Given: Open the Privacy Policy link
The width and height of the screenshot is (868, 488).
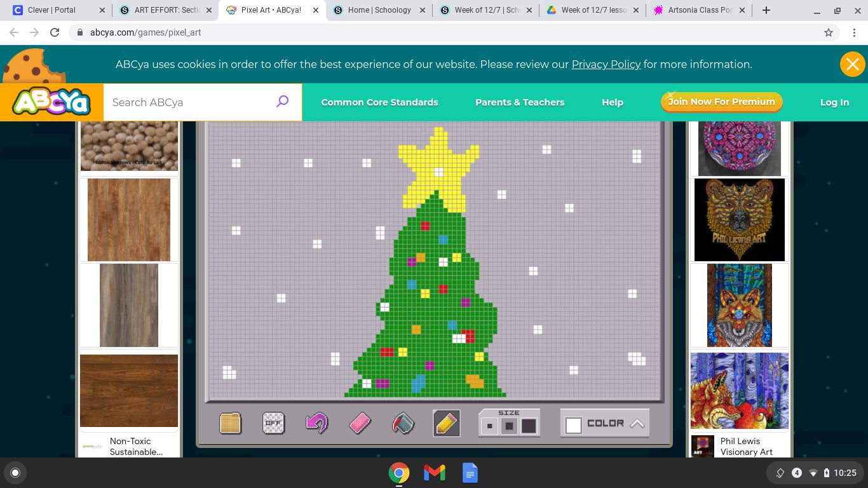Looking at the screenshot, I should (x=606, y=64).
